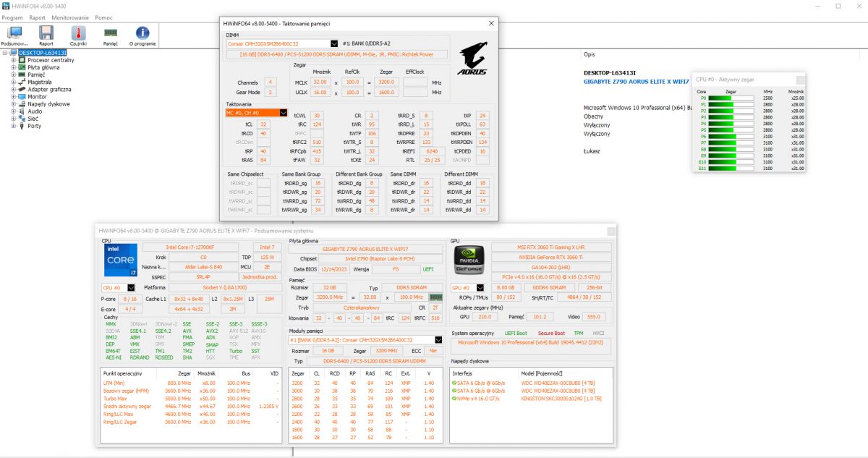
Task: Open the O programie info icon
Action: pos(142,33)
